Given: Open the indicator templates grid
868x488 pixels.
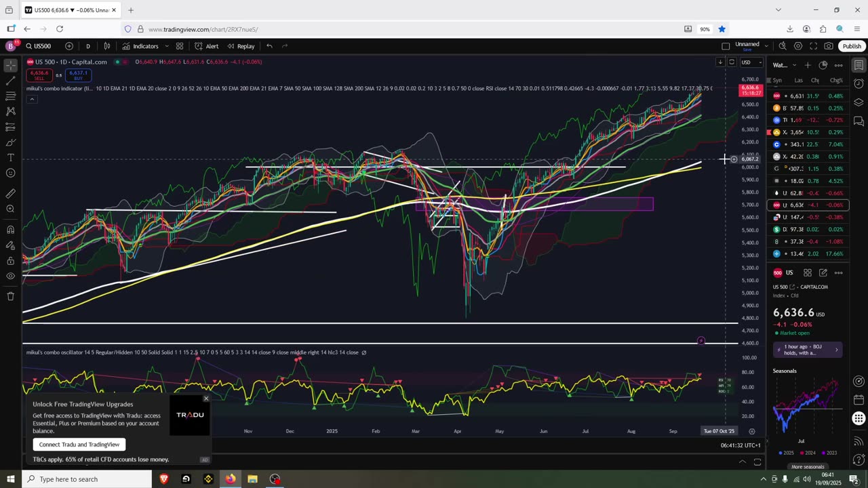Looking at the screenshot, I should pyautogui.click(x=180, y=46).
